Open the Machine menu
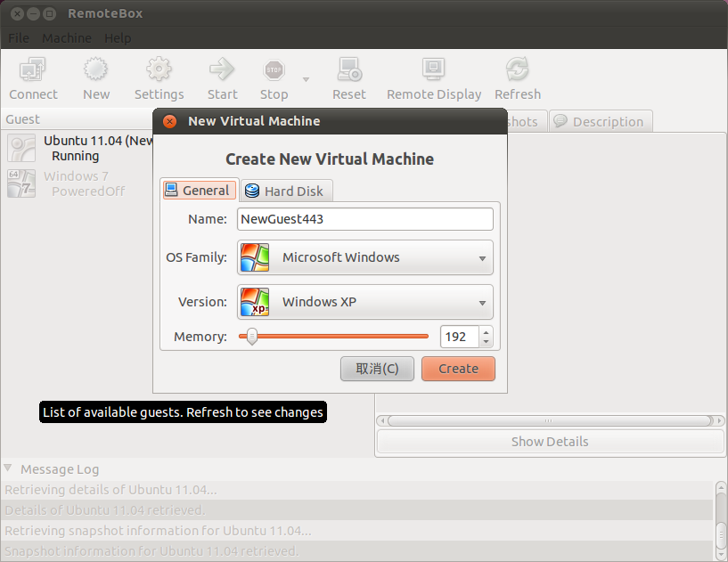 pos(67,38)
